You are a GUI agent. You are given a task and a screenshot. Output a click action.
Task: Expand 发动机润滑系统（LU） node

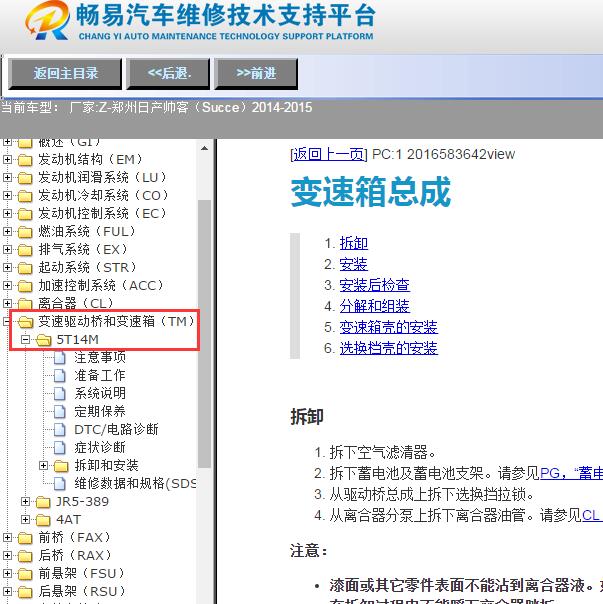(7, 177)
